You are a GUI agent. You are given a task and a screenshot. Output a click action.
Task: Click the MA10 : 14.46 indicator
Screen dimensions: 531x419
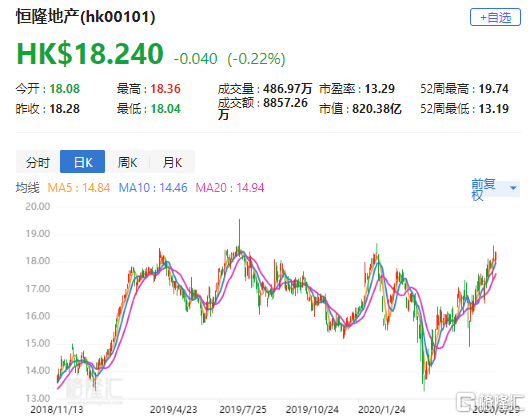[153, 188]
